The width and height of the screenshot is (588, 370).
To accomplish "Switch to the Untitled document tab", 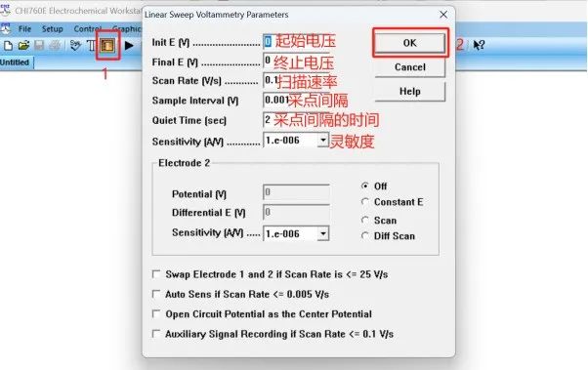I will tap(15, 62).
